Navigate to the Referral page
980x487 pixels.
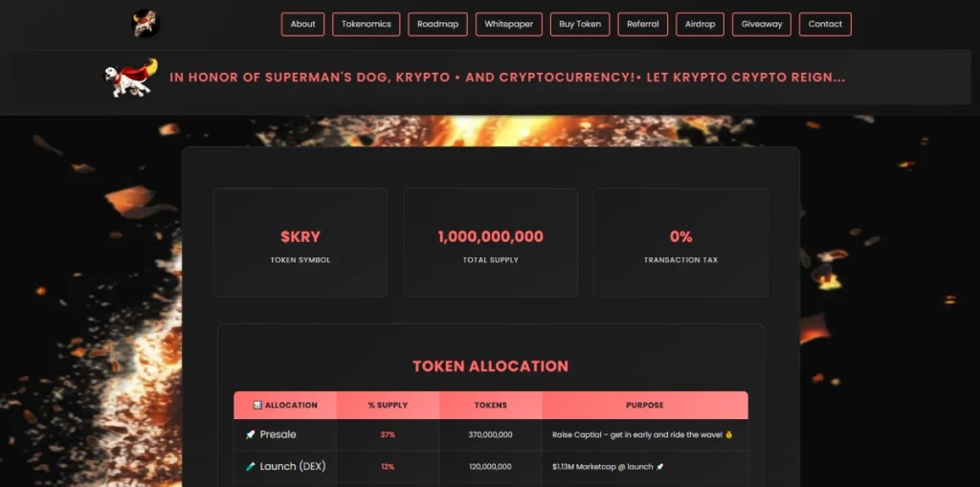(642, 24)
